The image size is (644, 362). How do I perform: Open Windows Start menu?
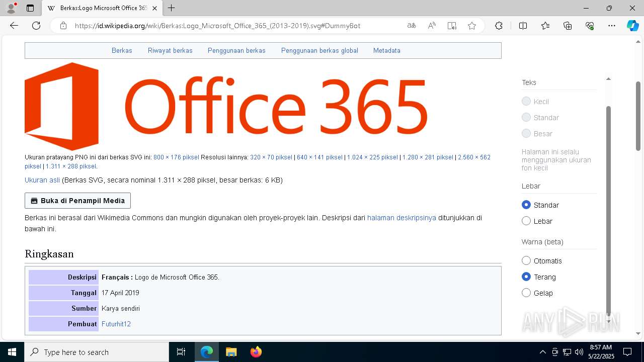pos(12,352)
